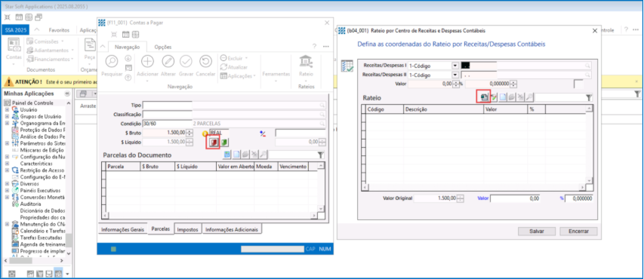This screenshot has height=279, width=644.
Task: Click the Atualizar refresh icon
Action: coord(223,67)
